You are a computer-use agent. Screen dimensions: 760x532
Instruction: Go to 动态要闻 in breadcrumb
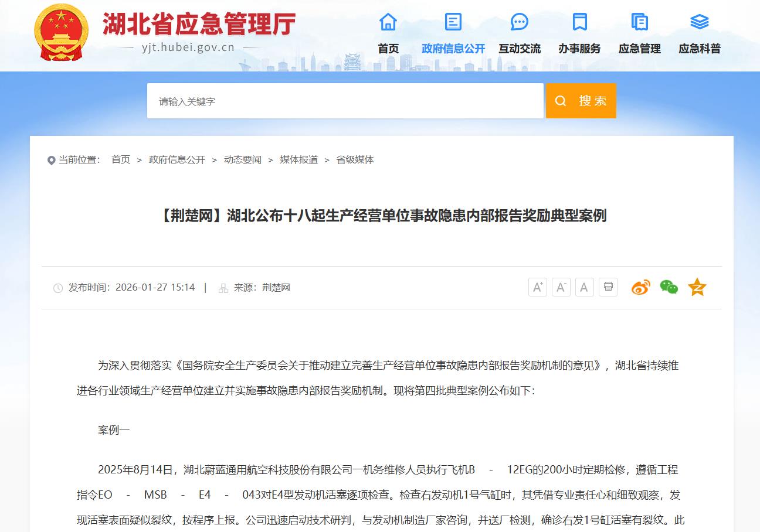coord(242,160)
